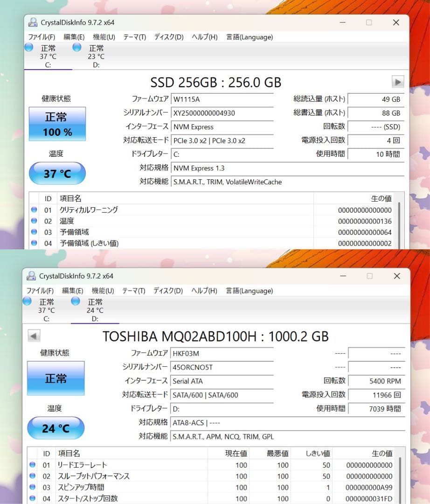Open 言語(Language) menu in bottom window

(249, 291)
